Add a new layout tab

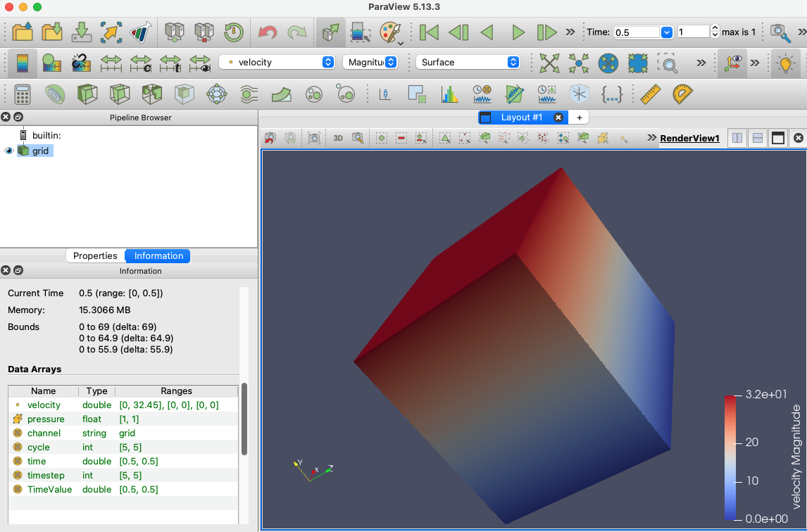tap(580, 118)
